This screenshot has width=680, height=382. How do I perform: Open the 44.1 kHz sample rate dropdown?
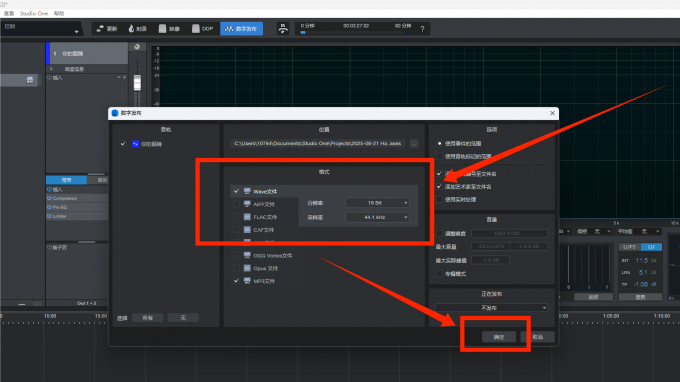point(377,217)
